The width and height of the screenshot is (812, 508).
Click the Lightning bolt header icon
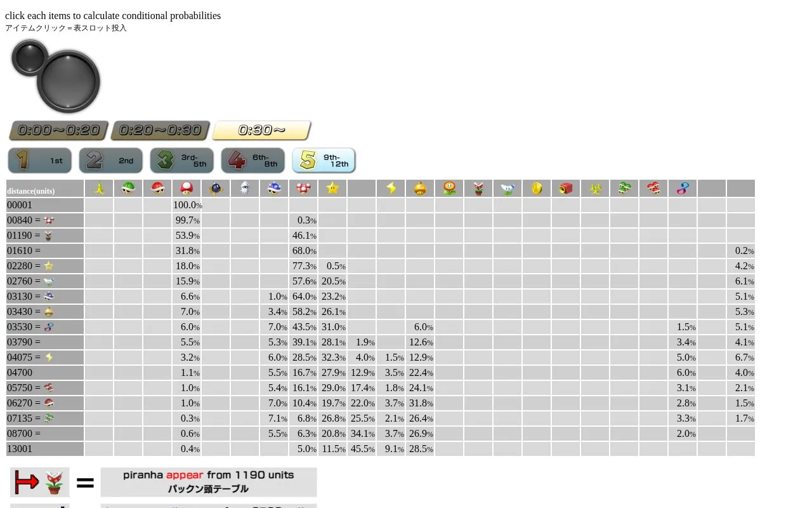pos(391,188)
